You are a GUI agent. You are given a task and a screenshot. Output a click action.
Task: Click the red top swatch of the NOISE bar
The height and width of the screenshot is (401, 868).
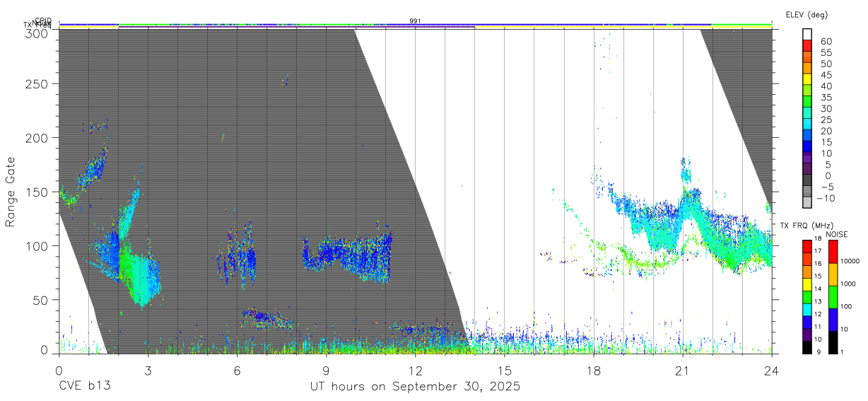833,251
